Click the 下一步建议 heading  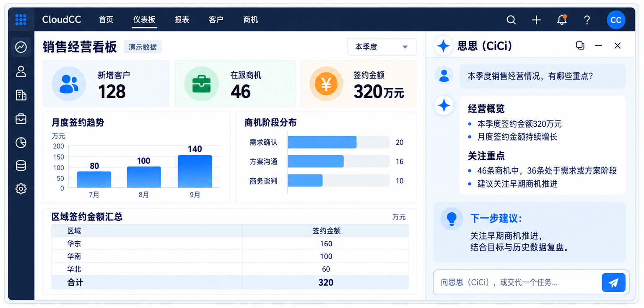coord(496,219)
